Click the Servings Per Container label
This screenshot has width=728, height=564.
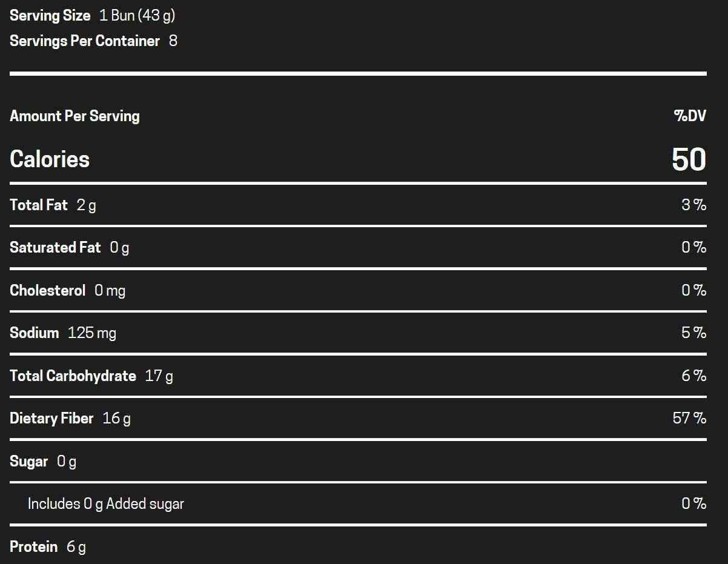85,41
